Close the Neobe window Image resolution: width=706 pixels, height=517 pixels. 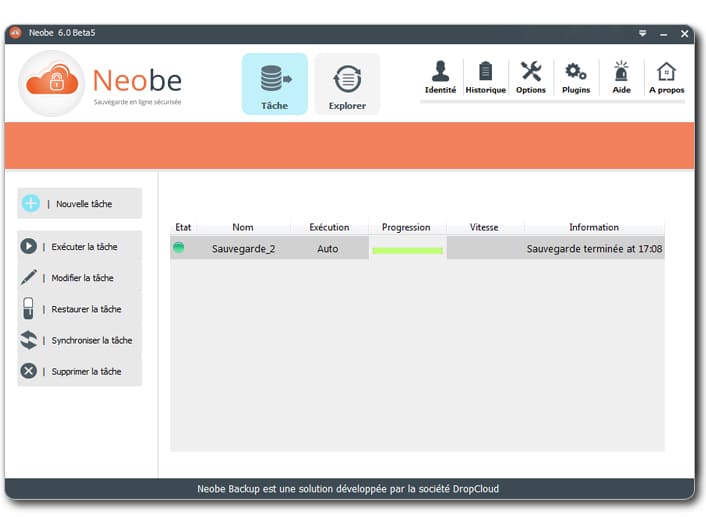tap(684, 34)
